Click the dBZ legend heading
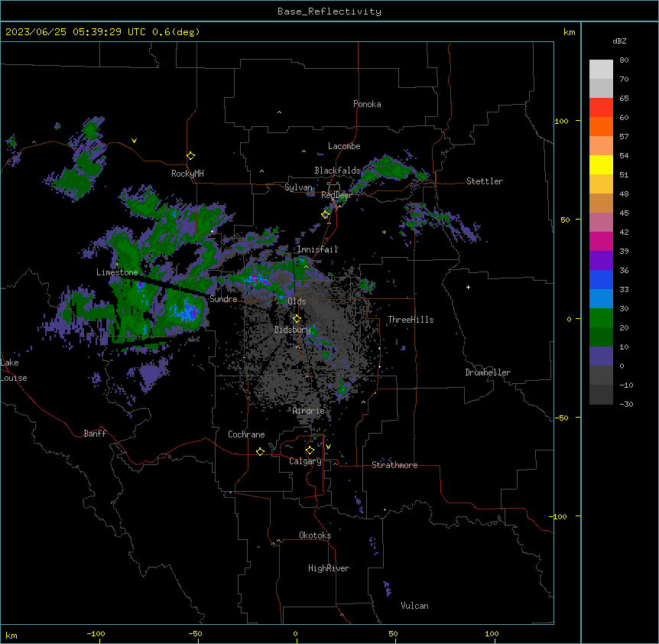The width and height of the screenshot is (659, 644). [619, 41]
